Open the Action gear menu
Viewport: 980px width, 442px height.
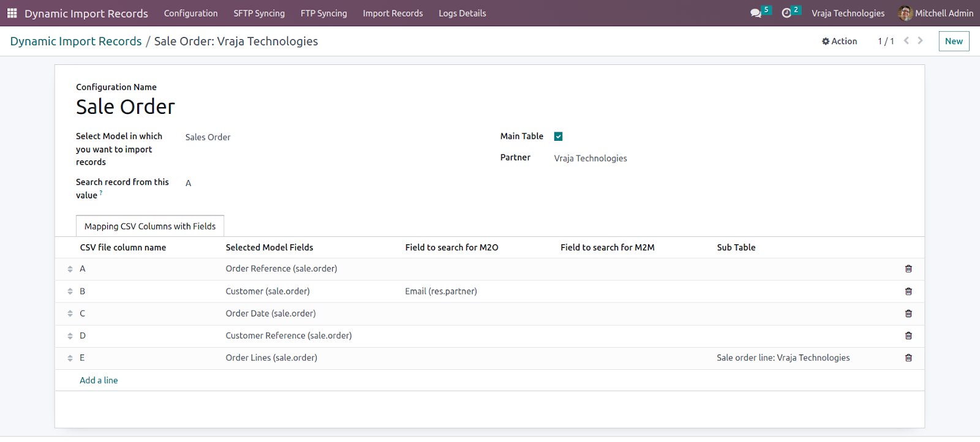pos(839,41)
